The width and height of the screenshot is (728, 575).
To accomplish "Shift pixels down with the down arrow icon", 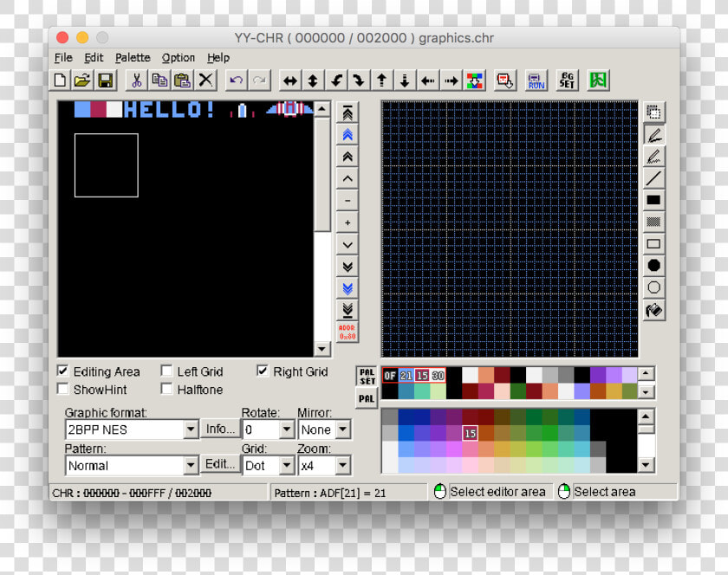I will (405, 81).
